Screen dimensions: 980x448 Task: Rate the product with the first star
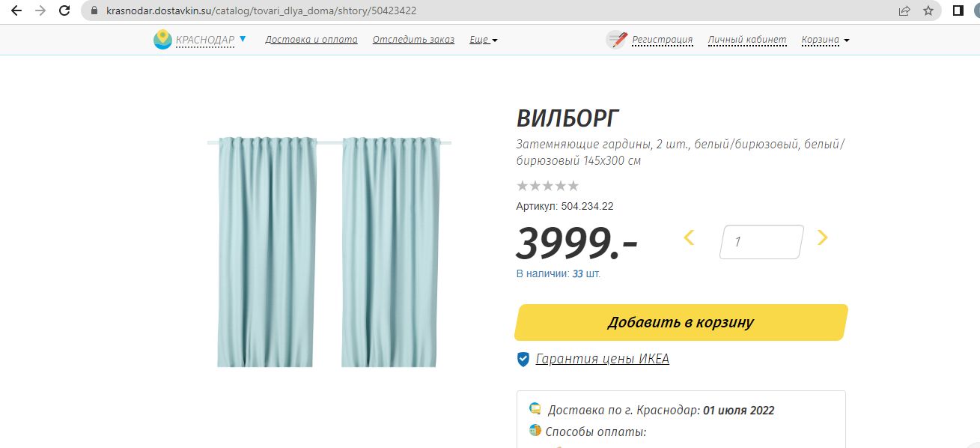[x=521, y=185]
